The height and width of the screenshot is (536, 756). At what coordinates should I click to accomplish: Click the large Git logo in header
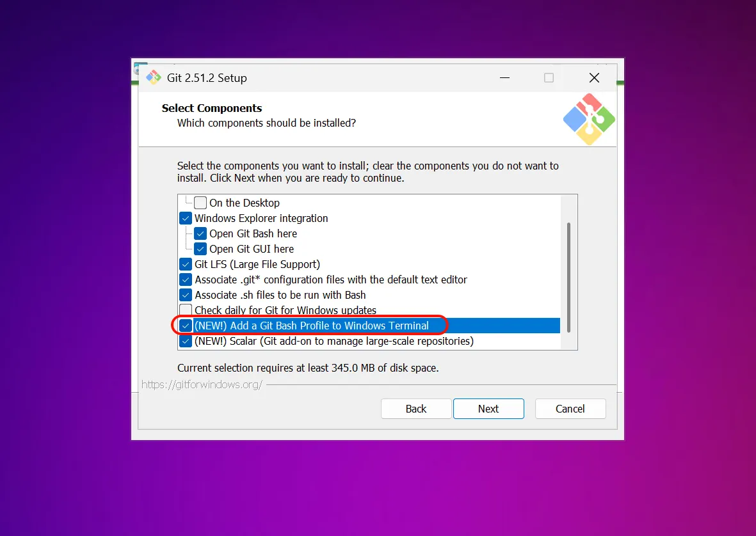click(589, 119)
